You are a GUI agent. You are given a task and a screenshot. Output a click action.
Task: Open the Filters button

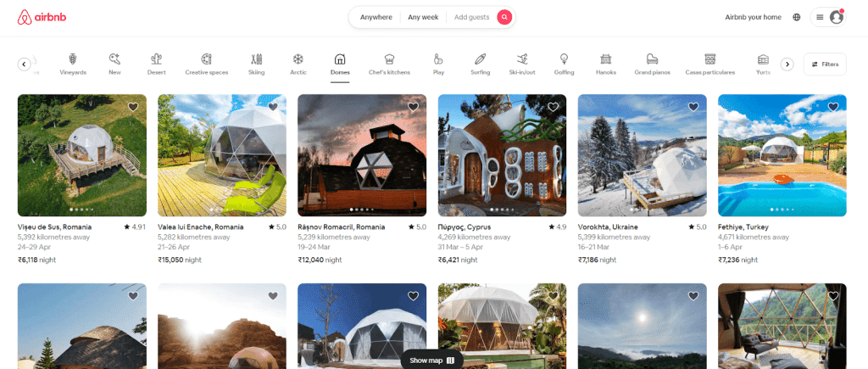(825, 64)
